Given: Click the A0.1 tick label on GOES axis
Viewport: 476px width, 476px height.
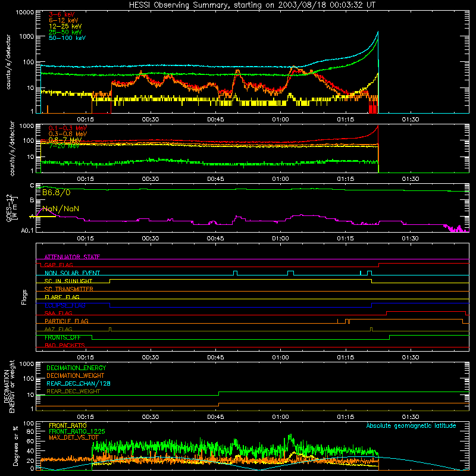Looking at the screenshot, I should [27, 230].
